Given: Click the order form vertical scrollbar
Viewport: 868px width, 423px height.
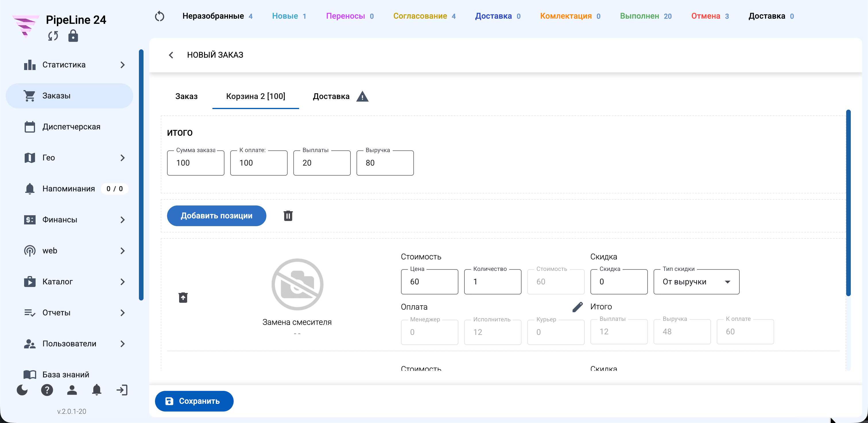Looking at the screenshot, I should (848, 203).
